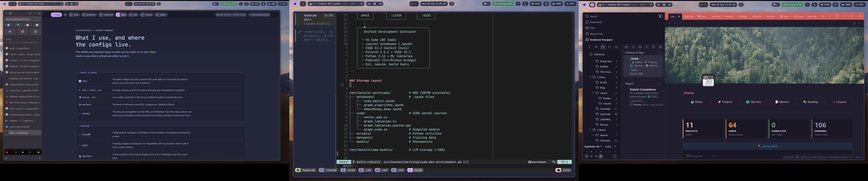Open the Inbox link on the _Home note
Image resolution: width=868 pixels, height=181 pixels.
(x=696, y=102)
